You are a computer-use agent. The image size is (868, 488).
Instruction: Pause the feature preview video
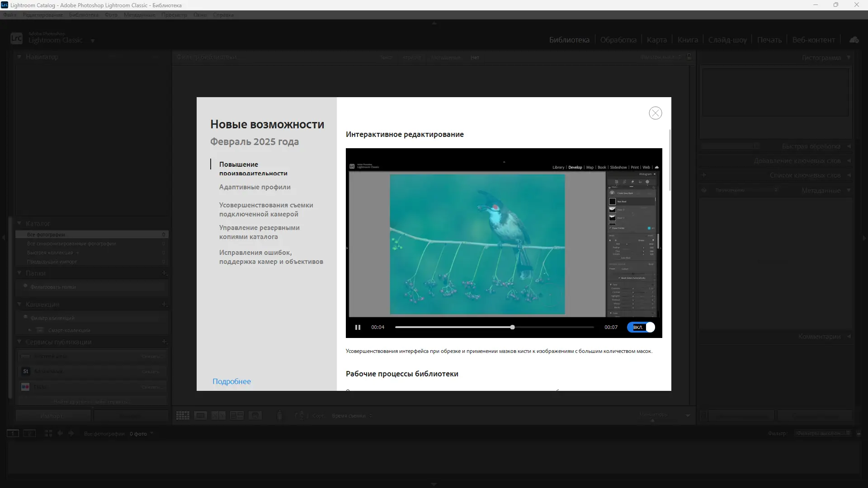tap(358, 327)
